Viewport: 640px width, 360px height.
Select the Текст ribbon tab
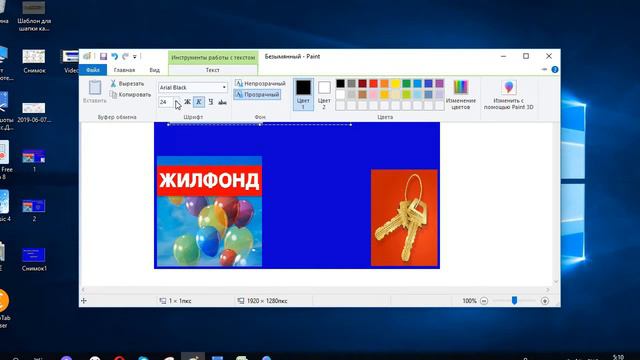click(213, 70)
